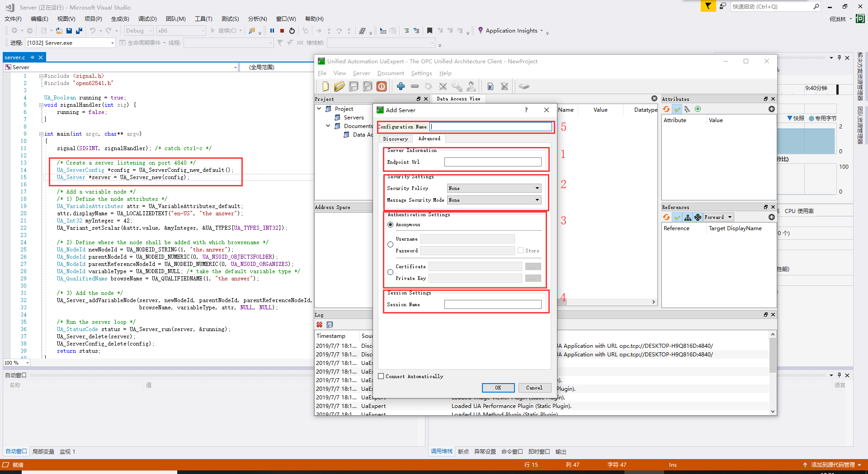Screen dimensions: 868x474
Task: Open the Debug configuration dropdown
Action: pos(138,31)
